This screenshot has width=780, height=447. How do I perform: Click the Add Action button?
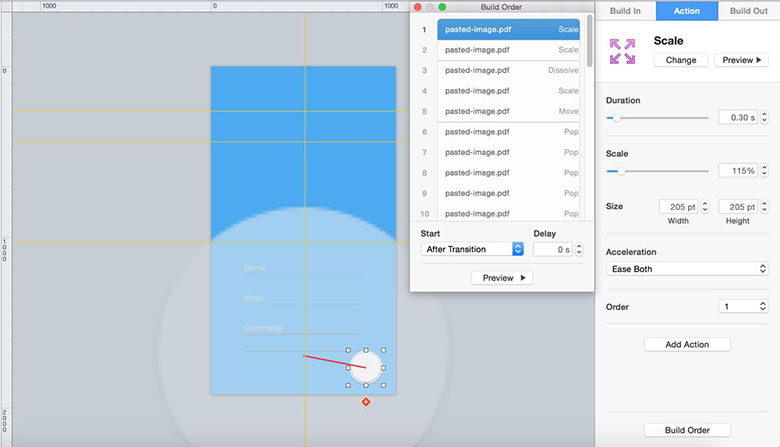click(x=687, y=344)
